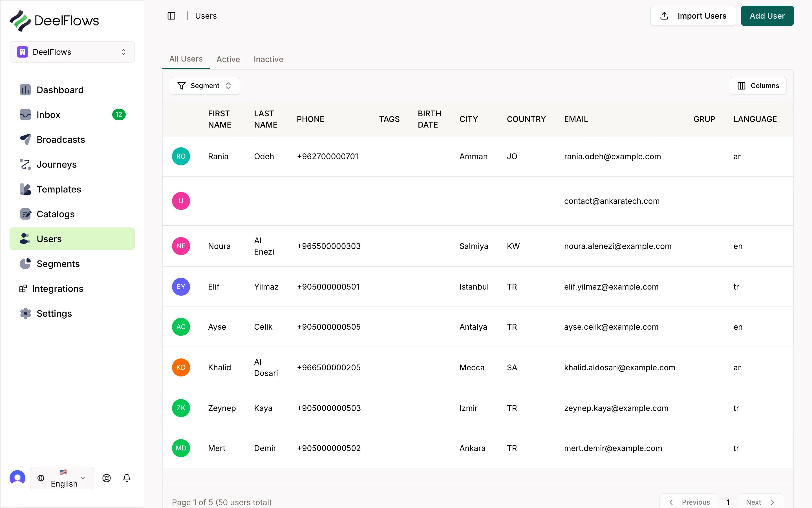Select page number 1

(x=728, y=502)
